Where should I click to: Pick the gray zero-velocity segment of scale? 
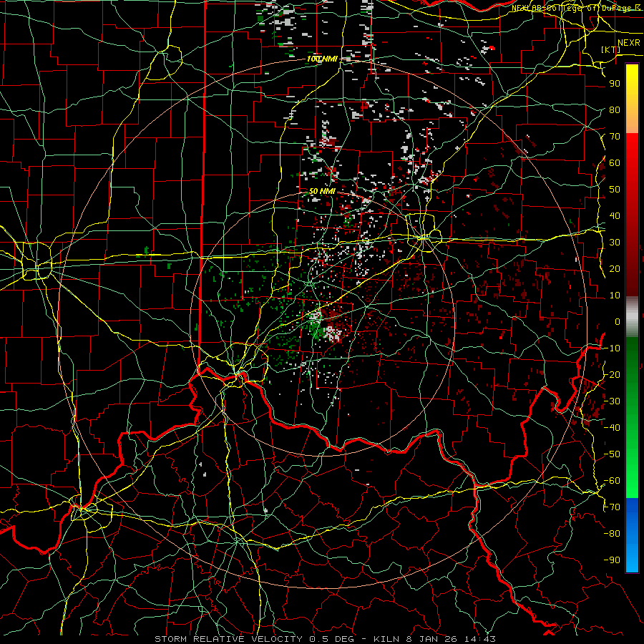click(x=632, y=316)
